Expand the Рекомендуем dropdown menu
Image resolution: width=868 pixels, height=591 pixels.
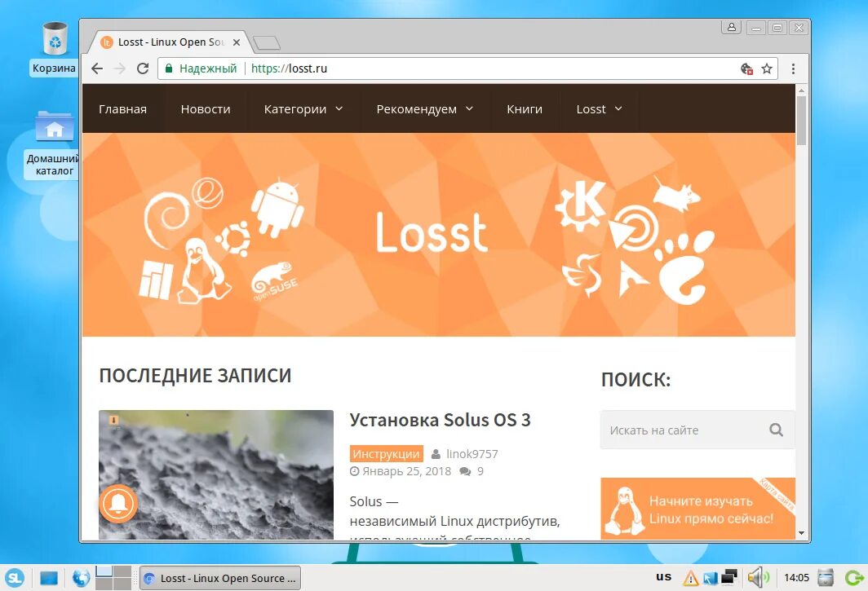[424, 109]
